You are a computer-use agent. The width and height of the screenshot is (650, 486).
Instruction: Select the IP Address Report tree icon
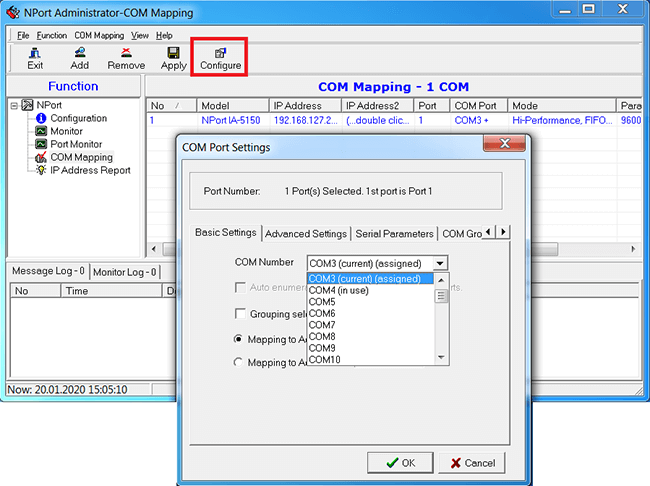[41, 170]
